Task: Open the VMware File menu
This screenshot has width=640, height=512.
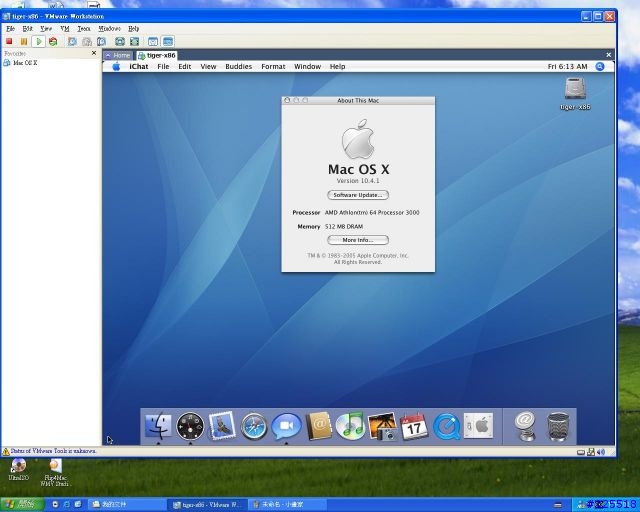Action: tap(10, 29)
